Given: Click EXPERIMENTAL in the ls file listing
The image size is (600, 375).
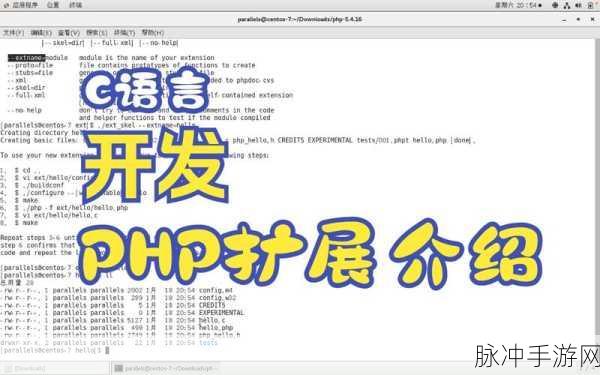Looking at the screenshot, I should pos(222,313).
